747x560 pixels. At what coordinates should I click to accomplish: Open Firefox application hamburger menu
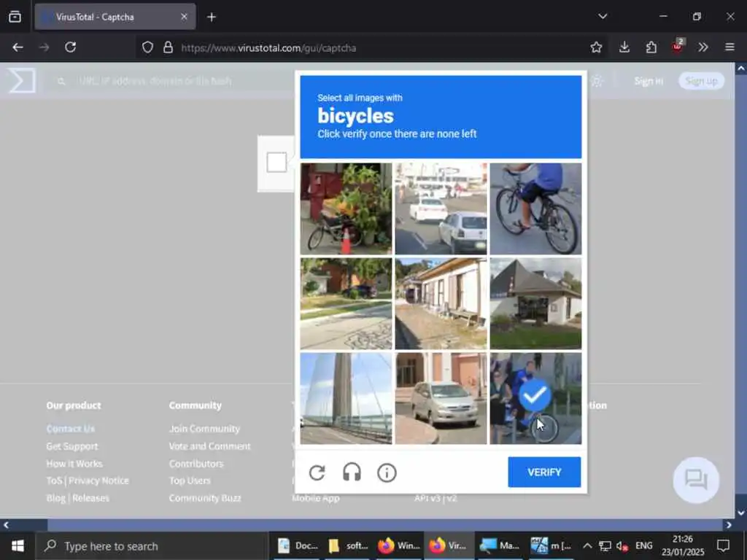click(729, 47)
